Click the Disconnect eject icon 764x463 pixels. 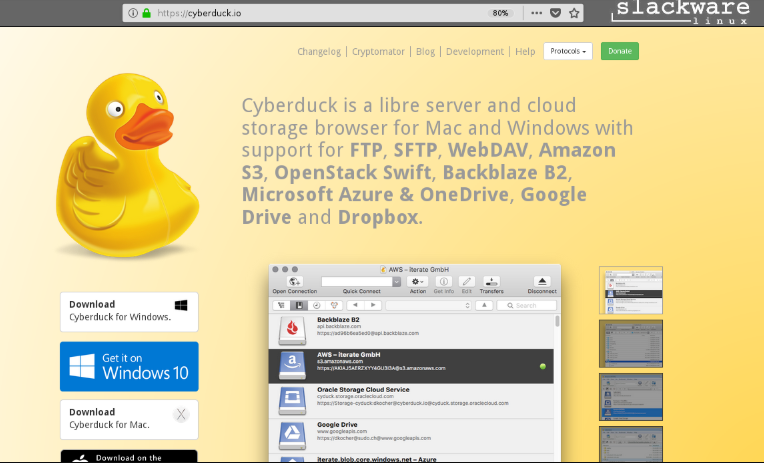[542, 282]
